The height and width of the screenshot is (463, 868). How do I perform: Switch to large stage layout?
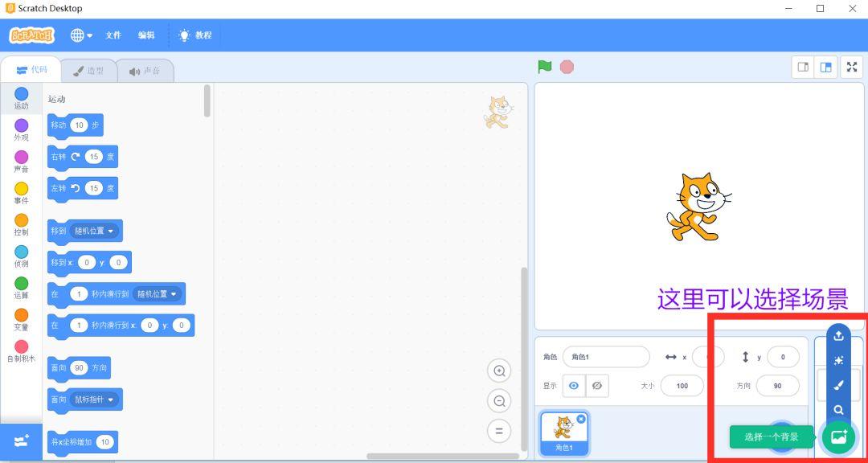tap(825, 68)
